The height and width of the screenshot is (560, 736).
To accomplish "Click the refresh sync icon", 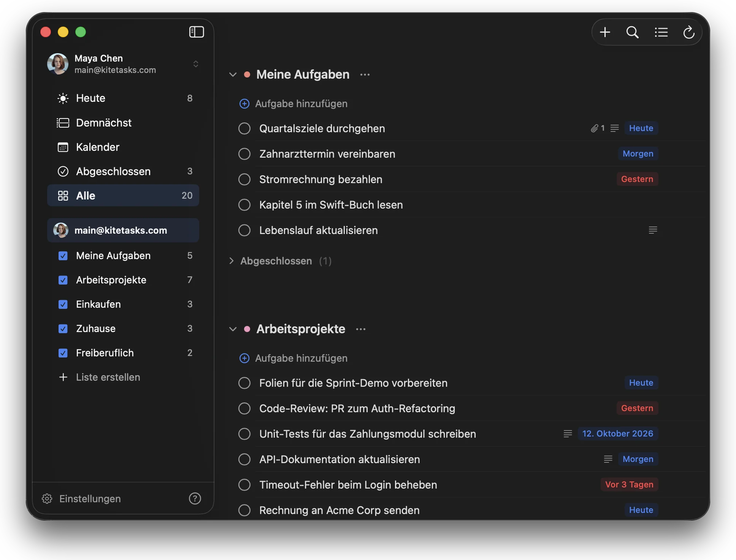I will (x=689, y=32).
